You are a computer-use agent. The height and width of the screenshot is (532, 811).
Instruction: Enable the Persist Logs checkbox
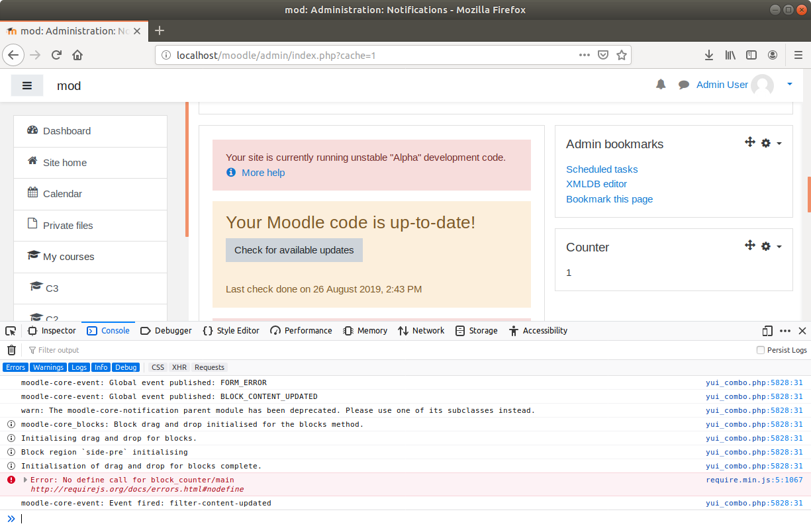coord(761,350)
